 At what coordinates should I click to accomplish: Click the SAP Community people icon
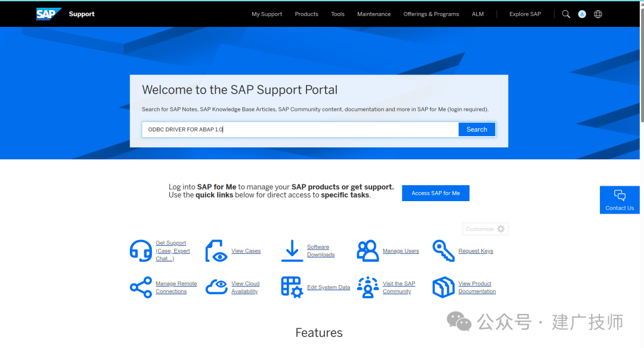point(367,287)
